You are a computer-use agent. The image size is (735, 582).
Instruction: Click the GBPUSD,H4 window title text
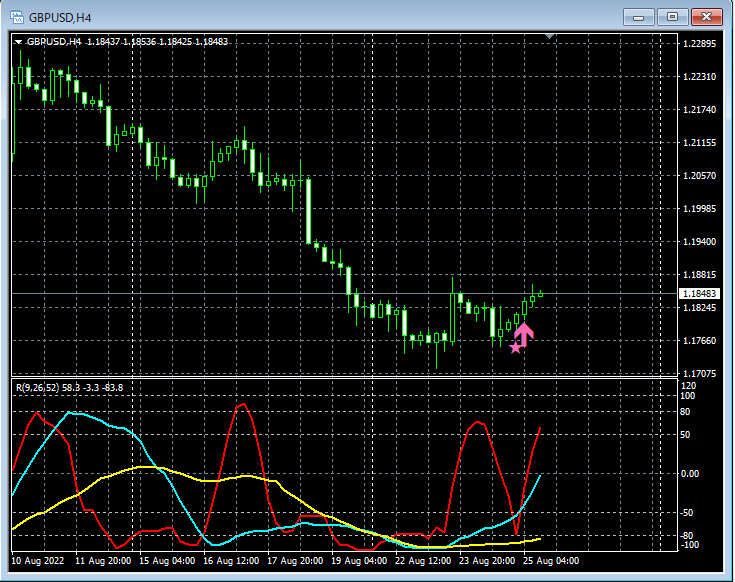click(60, 18)
